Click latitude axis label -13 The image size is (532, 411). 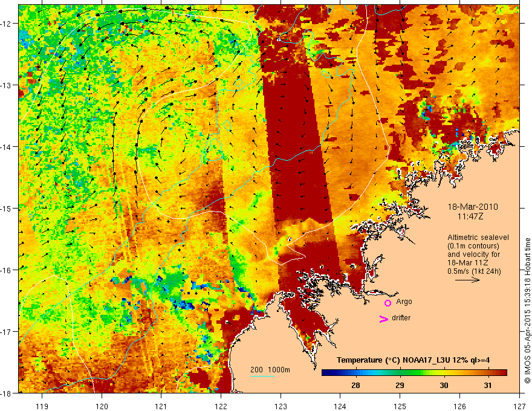7,85
